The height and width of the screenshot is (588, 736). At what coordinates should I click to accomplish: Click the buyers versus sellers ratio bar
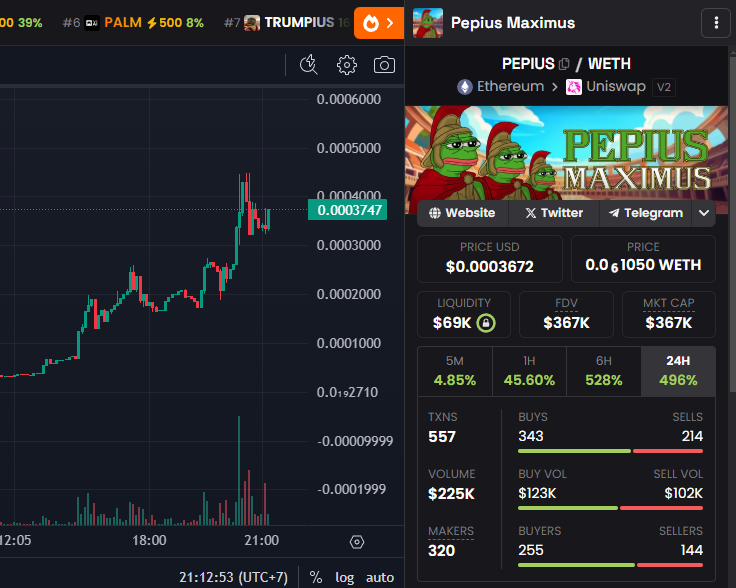[x=610, y=565]
